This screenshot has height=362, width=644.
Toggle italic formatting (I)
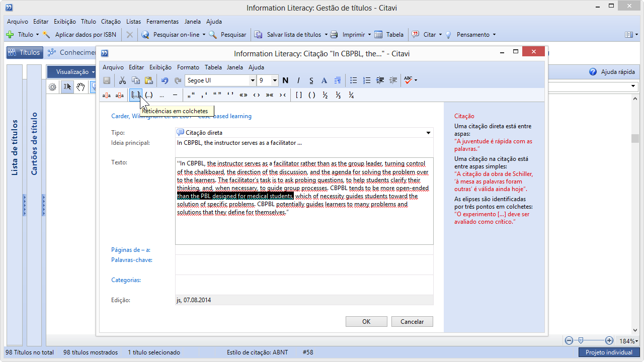click(298, 80)
